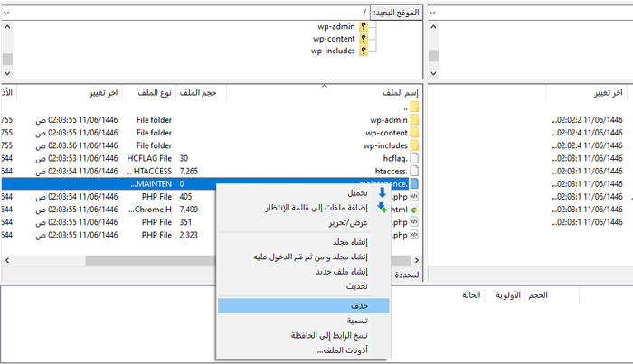Click the wp-includes folder icon in file list

(x=414, y=145)
